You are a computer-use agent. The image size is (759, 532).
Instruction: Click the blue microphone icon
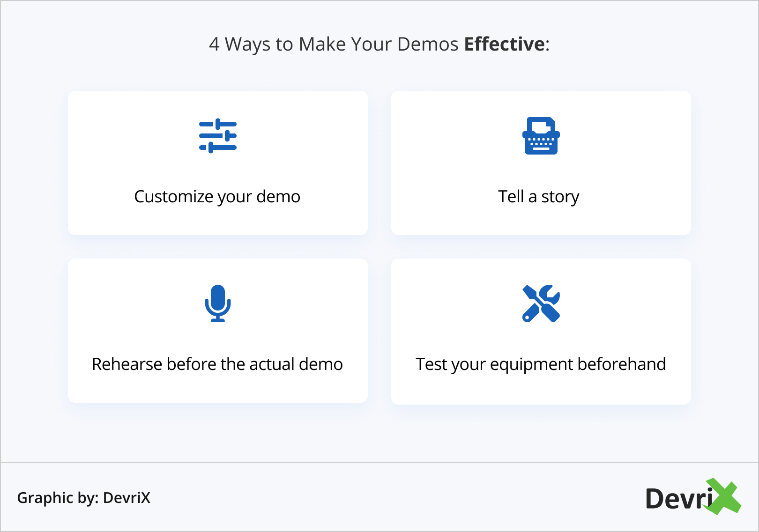coord(218,303)
